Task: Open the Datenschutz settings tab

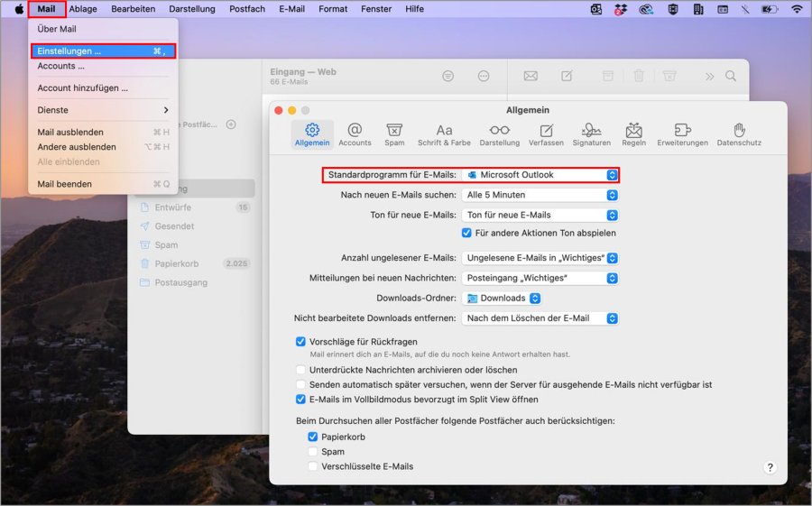Action: (x=739, y=134)
